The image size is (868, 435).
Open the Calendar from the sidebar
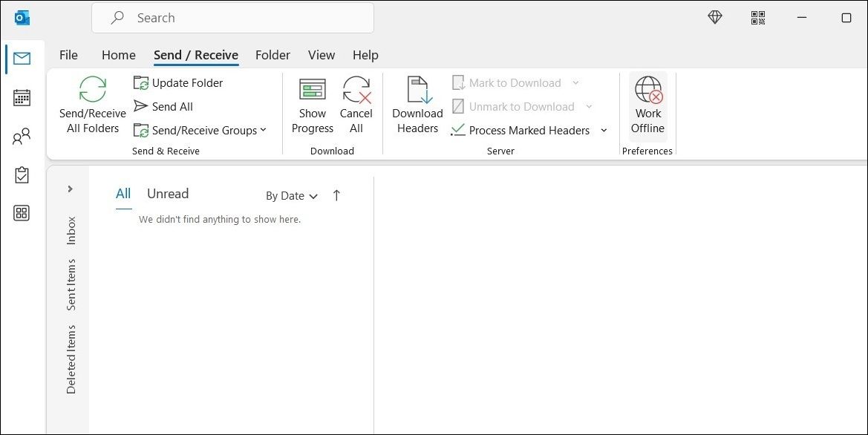tap(22, 97)
